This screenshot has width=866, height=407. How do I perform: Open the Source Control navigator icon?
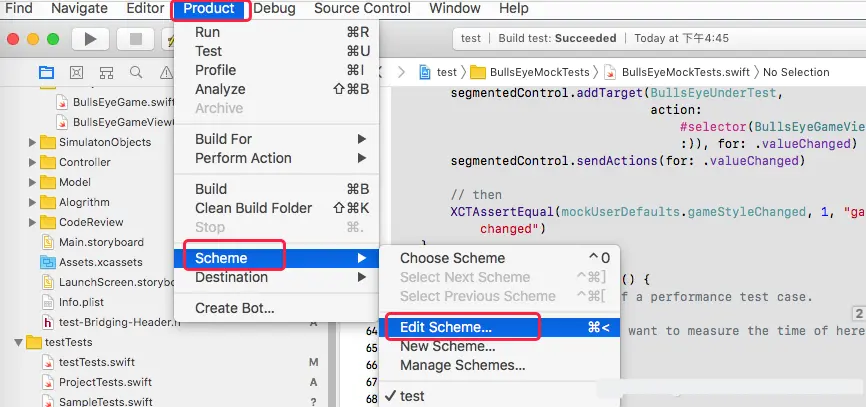(76, 72)
